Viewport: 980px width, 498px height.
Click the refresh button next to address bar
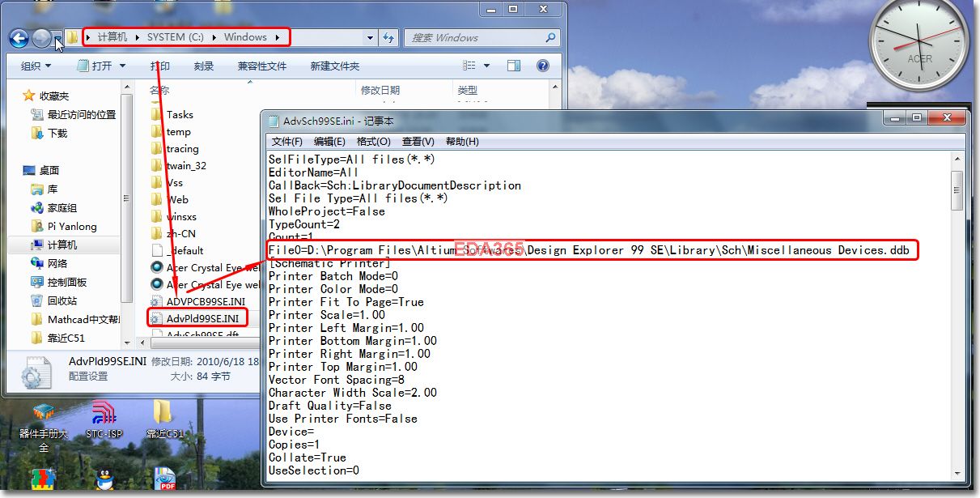click(x=388, y=37)
